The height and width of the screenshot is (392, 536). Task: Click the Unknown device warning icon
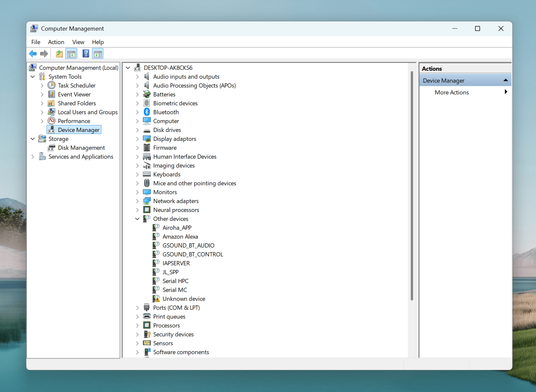pos(156,299)
